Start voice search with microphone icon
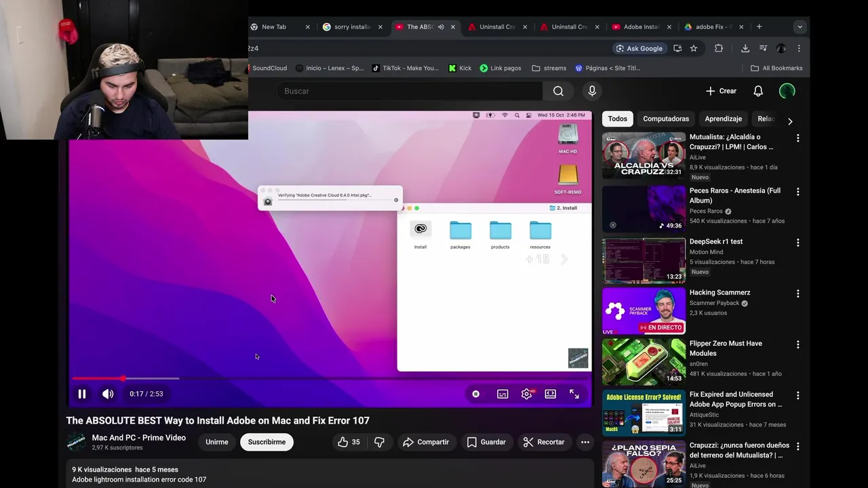 pos(592,91)
